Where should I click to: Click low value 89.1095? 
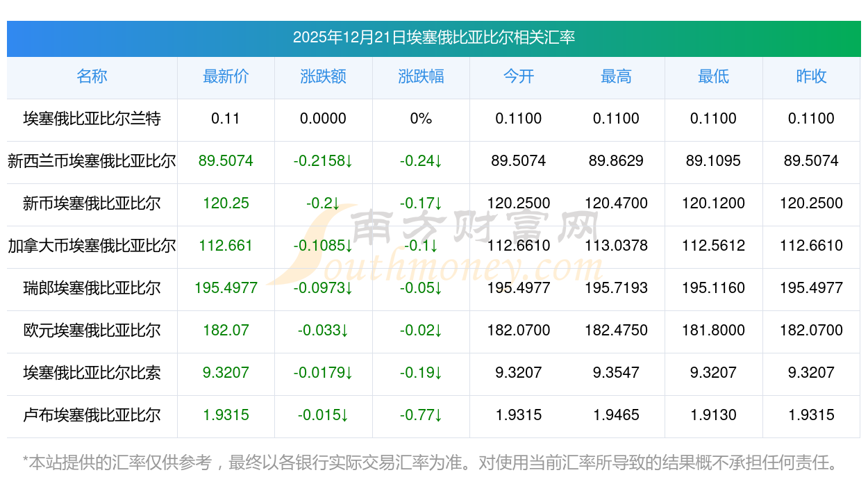(x=713, y=161)
